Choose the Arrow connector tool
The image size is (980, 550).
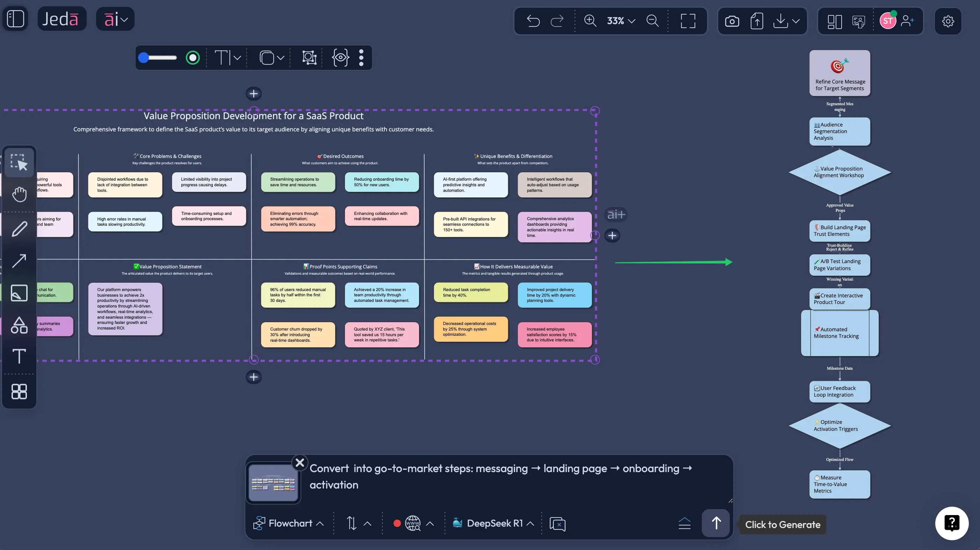coord(19,261)
